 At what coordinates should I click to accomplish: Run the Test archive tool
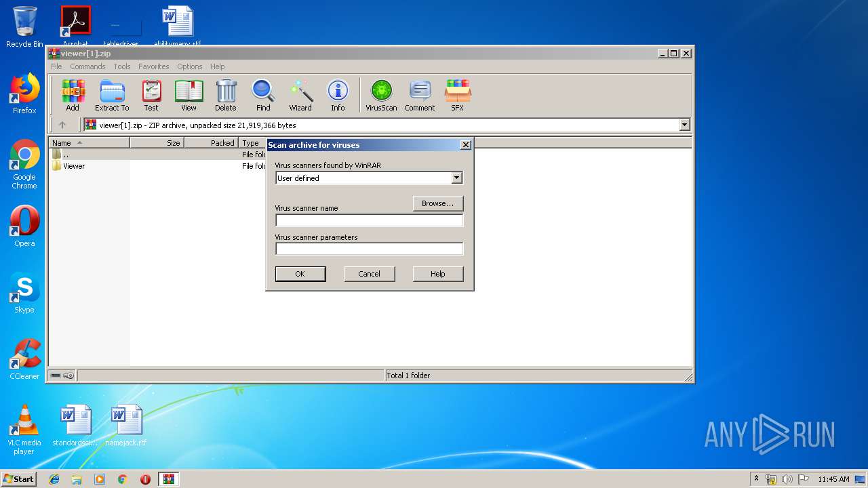pyautogui.click(x=151, y=95)
